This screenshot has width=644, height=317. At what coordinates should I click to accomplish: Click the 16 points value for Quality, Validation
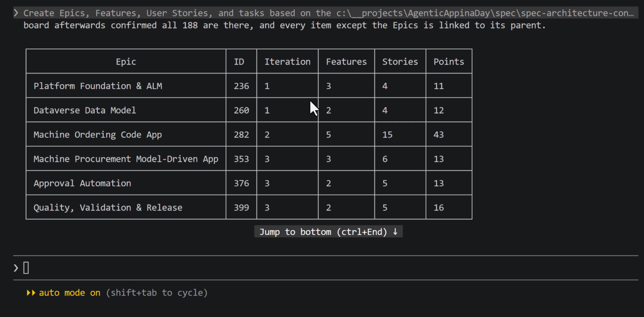tap(439, 207)
